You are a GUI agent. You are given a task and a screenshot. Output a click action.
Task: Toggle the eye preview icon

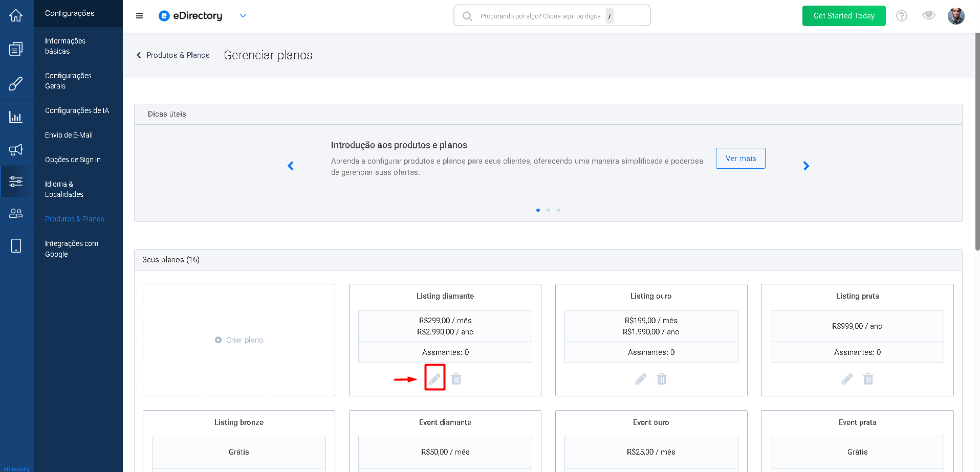point(929,15)
